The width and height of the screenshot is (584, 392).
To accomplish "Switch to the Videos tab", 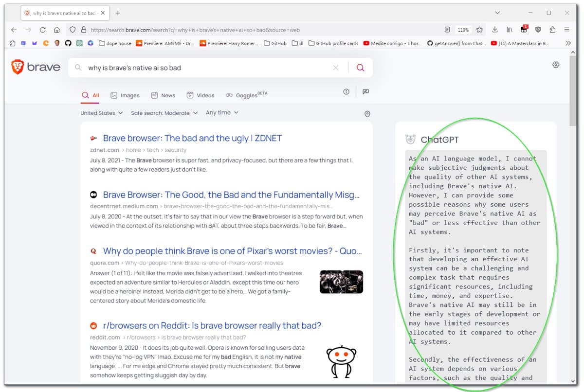I will tap(201, 95).
